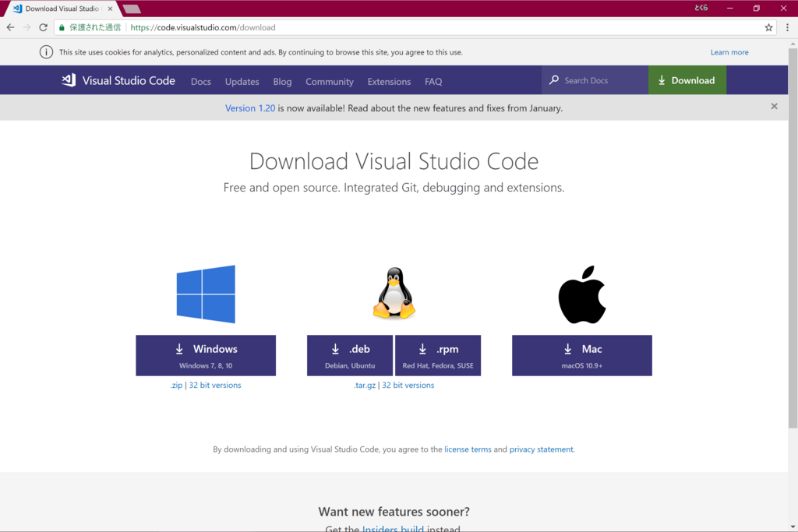Reload the page with refresh icon
Screen dimensions: 798x532
[x=44, y=27]
